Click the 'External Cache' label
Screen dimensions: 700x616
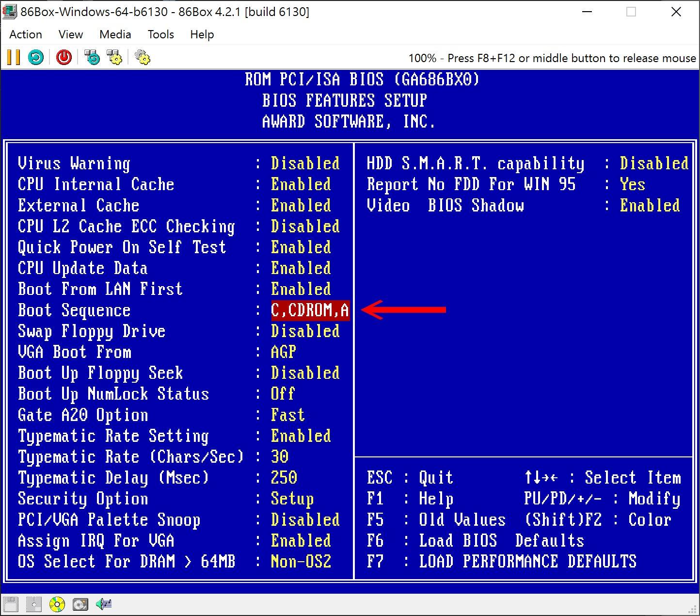pyautogui.click(x=79, y=205)
